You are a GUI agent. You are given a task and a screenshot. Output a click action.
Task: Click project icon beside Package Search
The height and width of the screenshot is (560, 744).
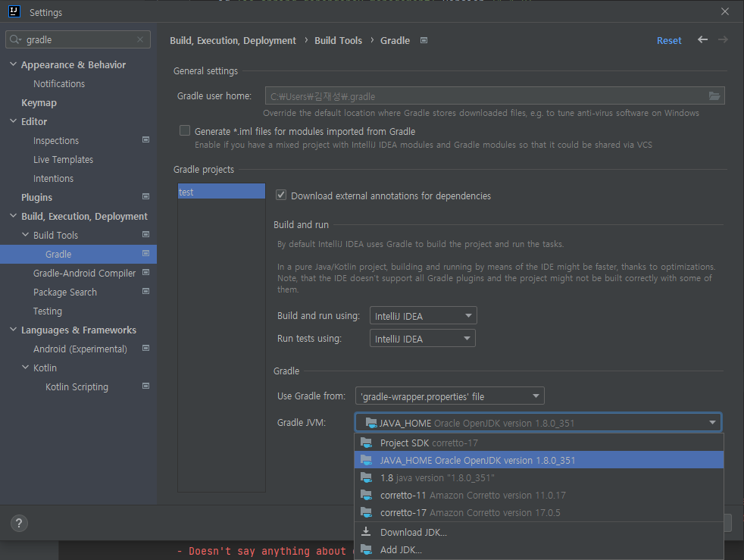pos(145,292)
